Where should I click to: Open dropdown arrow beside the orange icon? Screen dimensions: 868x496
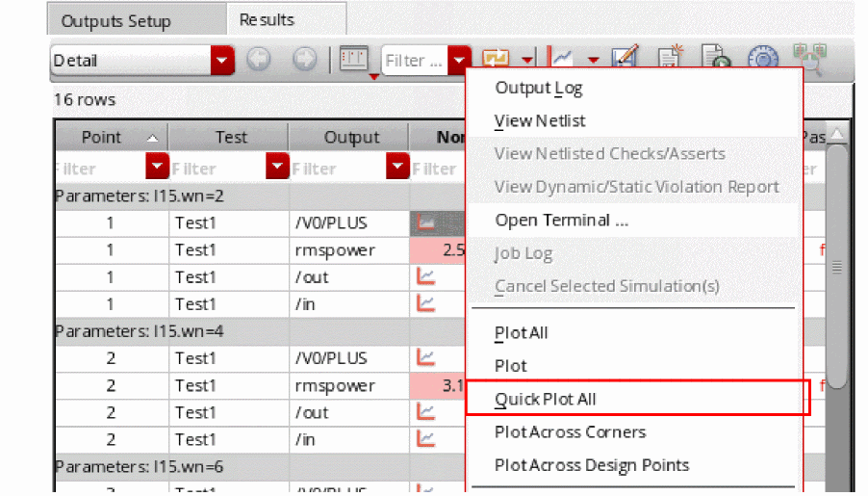tap(527, 60)
